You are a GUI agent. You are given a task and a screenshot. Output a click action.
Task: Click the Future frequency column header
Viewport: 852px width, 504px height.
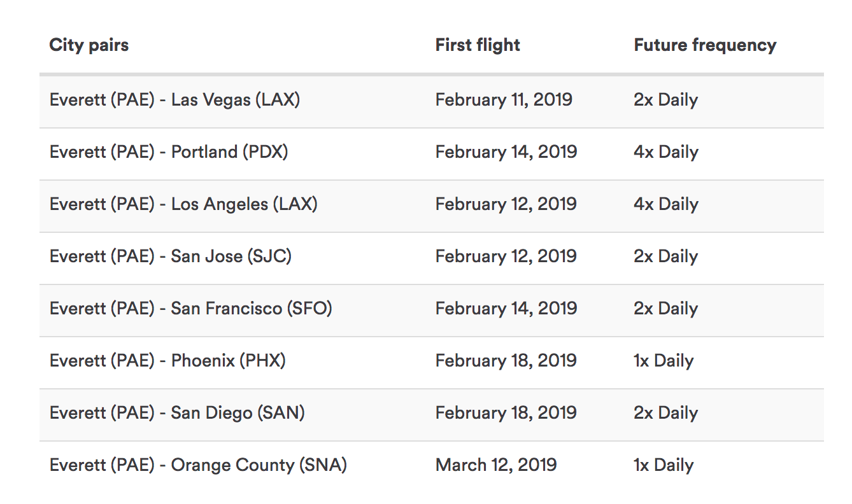[x=705, y=45]
